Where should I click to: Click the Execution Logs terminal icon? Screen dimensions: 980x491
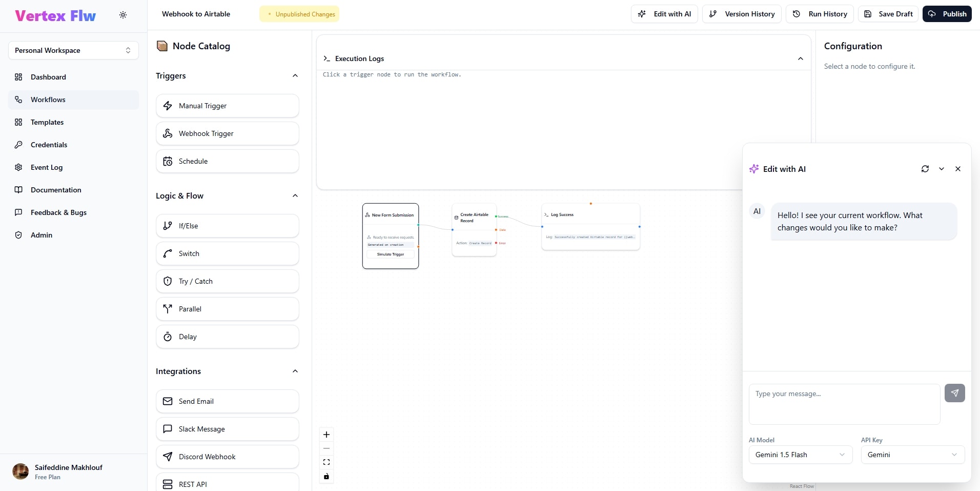326,58
